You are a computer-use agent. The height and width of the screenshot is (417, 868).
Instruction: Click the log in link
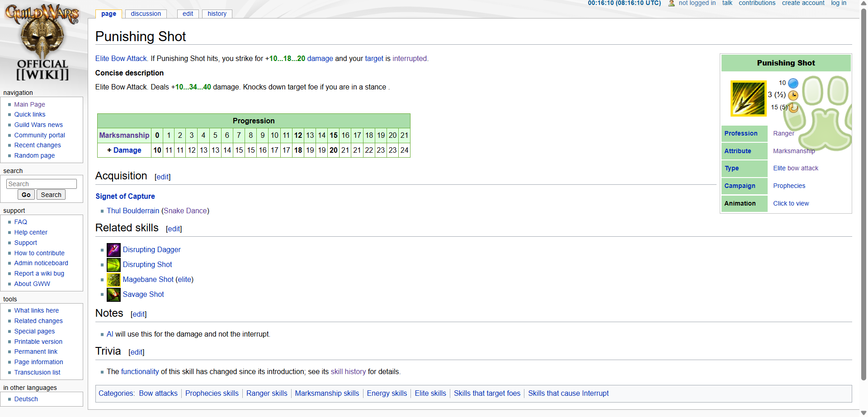click(839, 3)
